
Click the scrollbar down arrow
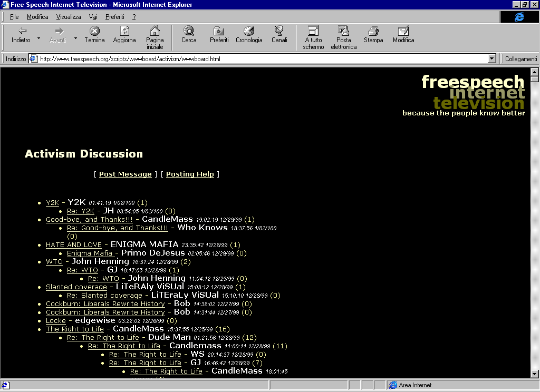point(534,374)
